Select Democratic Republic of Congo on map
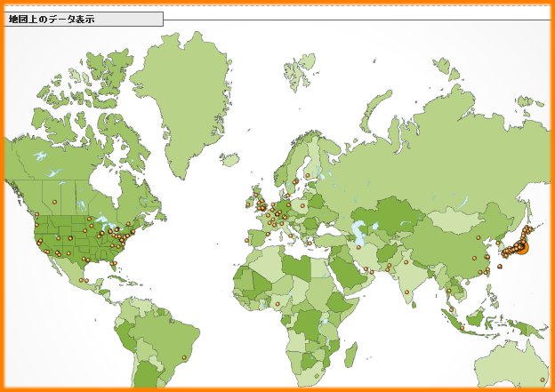The width and height of the screenshot is (555, 392). tap(308, 324)
